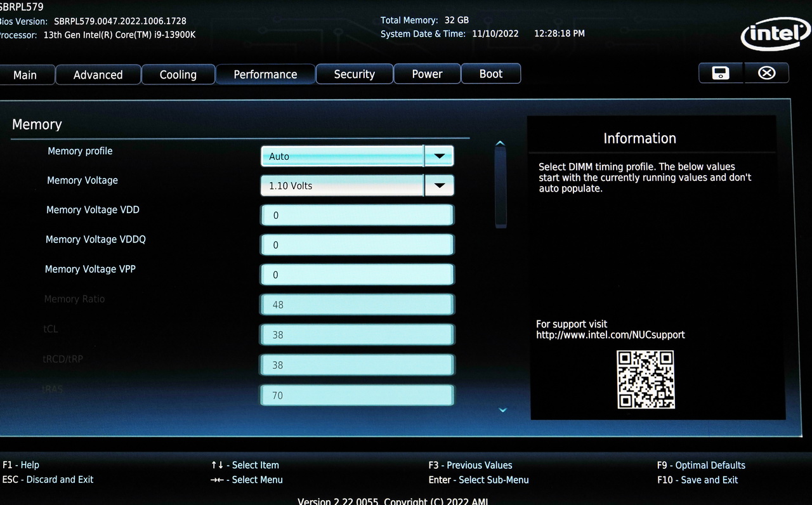This screenshot has width=812, height=505.
Task: Click the Memory Voltage VDDQ input field
Action: pos(357,245)
